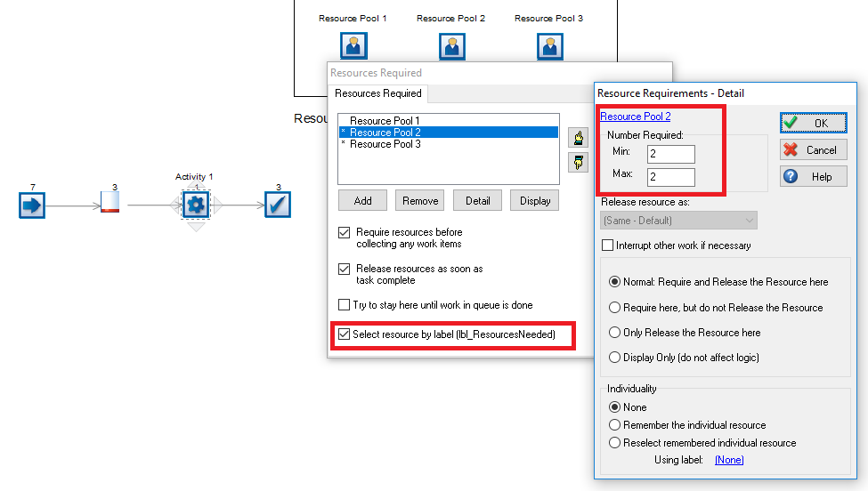This screenshot has height=491, width=868.
Task: Click the end point checkmark icon
Action: click(278, 205)
